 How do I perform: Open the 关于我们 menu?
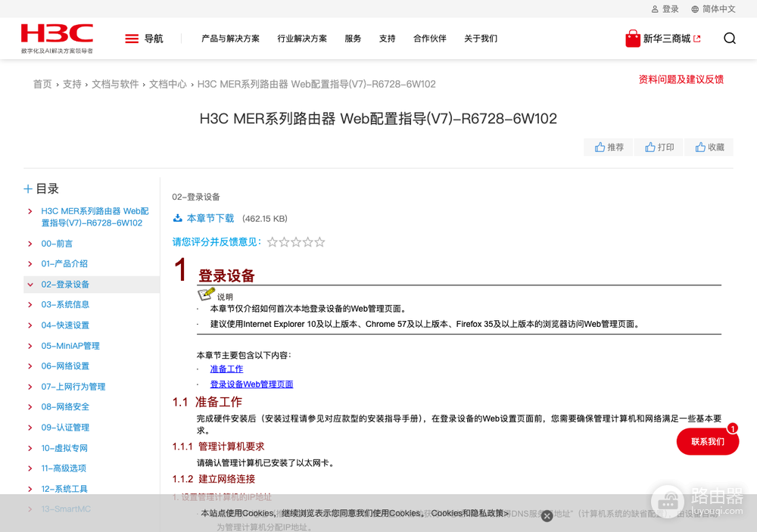click(481, 39)
